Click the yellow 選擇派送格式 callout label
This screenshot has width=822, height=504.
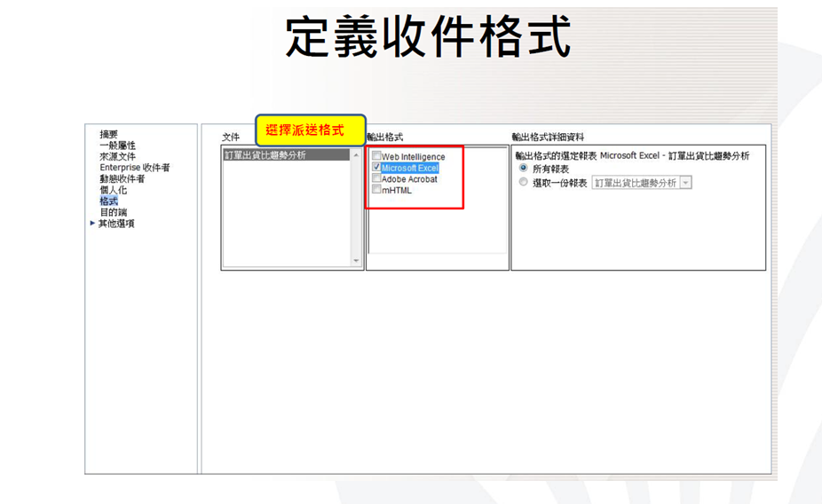point(311,130)
